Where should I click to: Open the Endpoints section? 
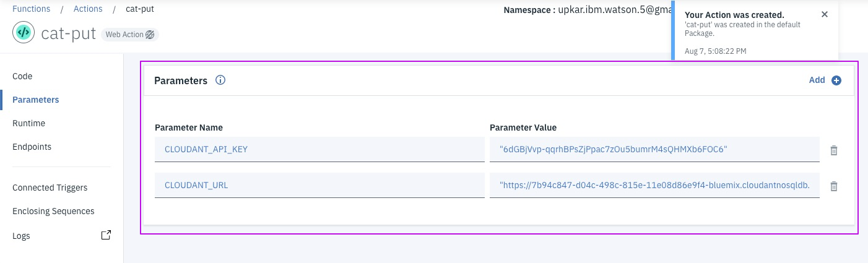32,147
